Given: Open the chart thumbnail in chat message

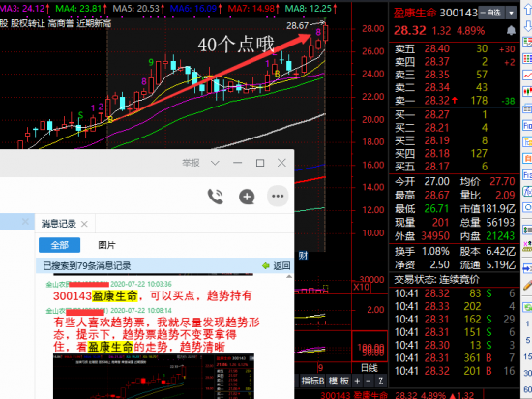Looking at the screenshot, I should click(154, 376).
